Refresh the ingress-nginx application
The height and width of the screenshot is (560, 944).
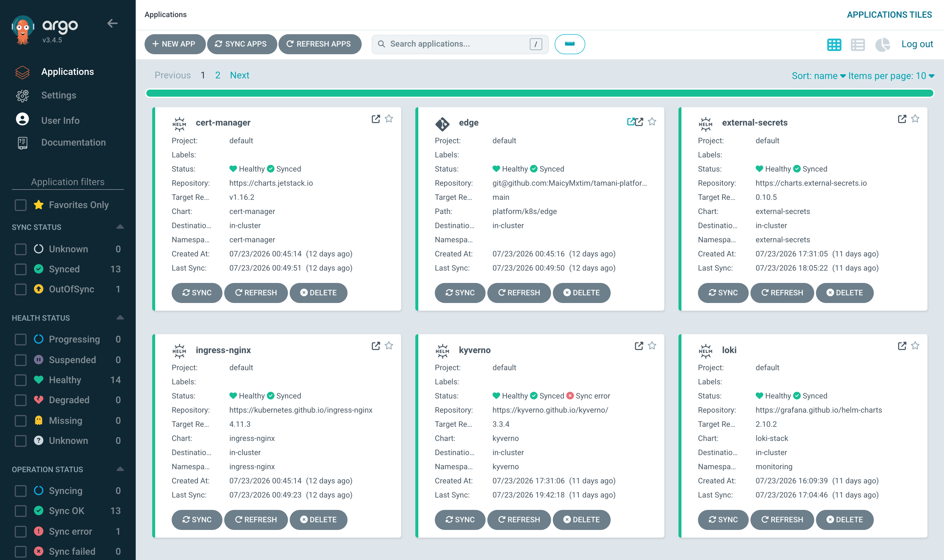pyautogui.click(x=256, y=520)
